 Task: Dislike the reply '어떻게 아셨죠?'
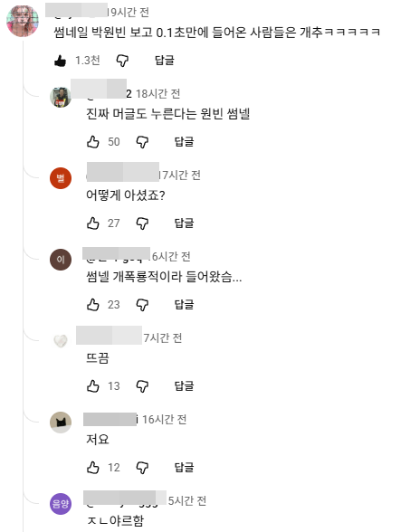pos(142,223)
